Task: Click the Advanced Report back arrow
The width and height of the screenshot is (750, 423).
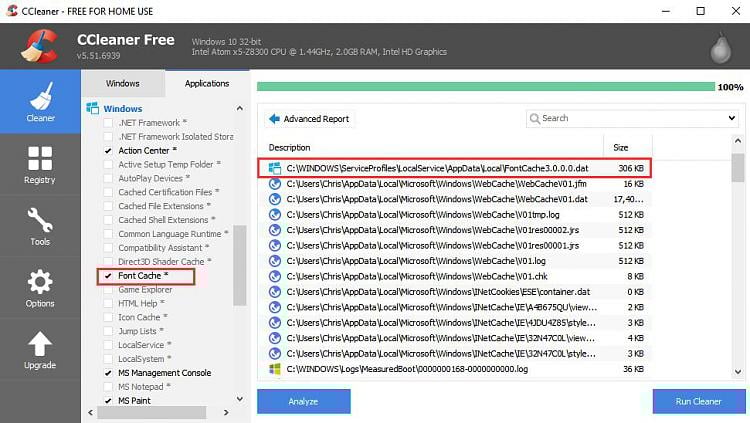Action: click(x=274, y=119)
